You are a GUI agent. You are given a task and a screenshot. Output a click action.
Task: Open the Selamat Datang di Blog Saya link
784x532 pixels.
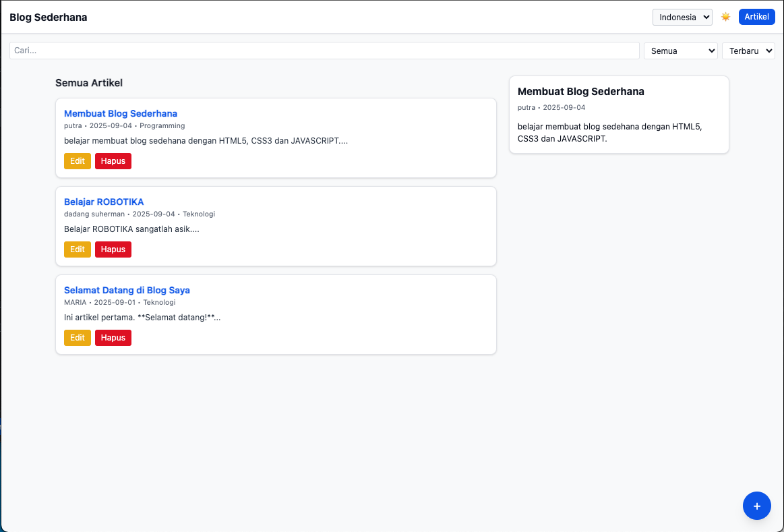tap(127, 290)
